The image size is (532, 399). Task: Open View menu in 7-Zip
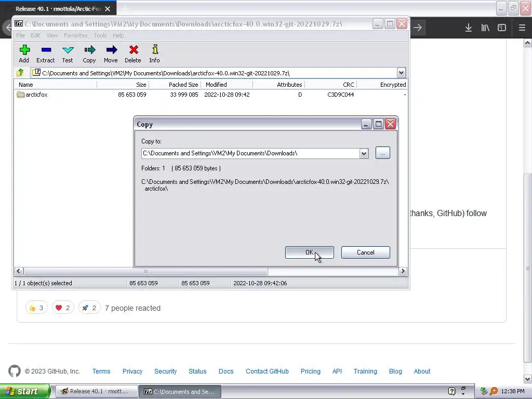point(52,35)
